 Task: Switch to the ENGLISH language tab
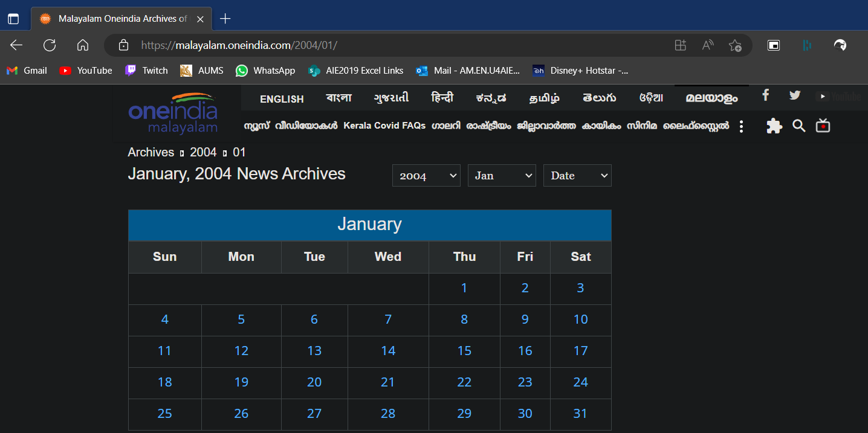coord(282,98)
